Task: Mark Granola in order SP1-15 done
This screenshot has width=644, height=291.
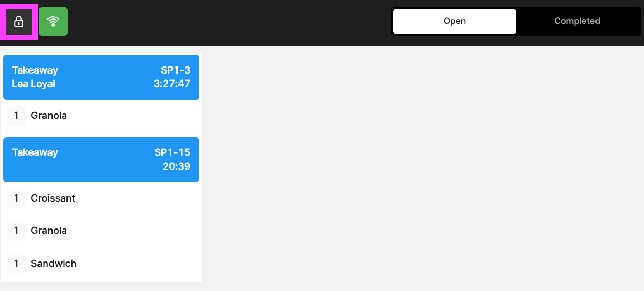Action: coord(101,231)
